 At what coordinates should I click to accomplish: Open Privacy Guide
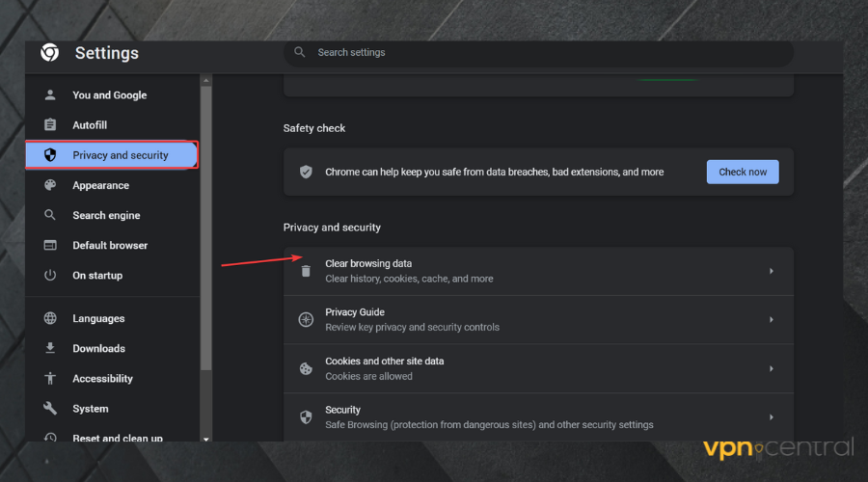(x=538, y=320)
